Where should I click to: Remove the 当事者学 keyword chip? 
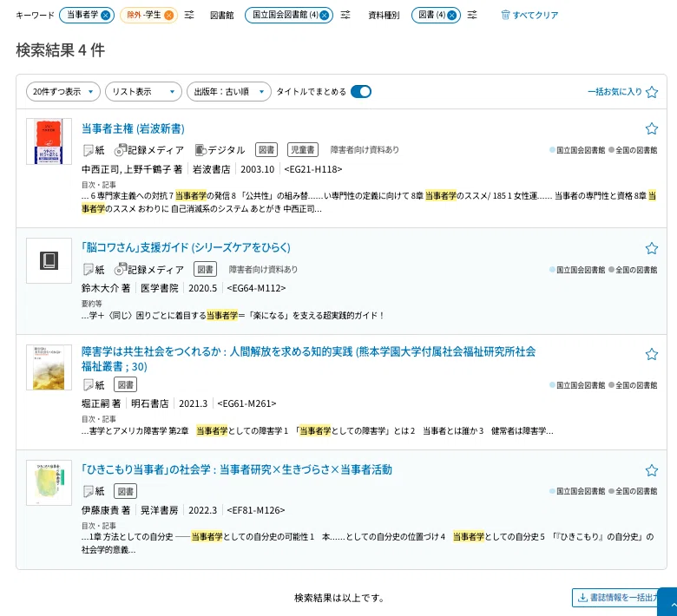tap(105, 15)
